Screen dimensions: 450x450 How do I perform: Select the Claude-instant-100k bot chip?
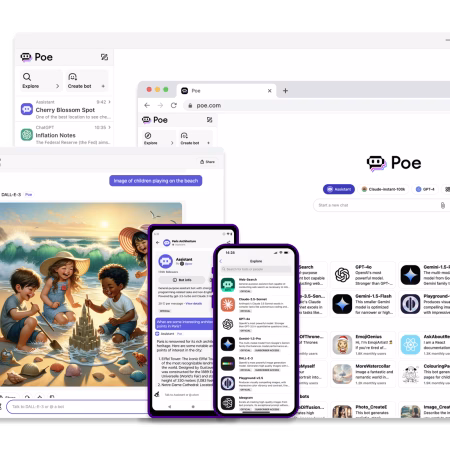[x=383, y=189]
